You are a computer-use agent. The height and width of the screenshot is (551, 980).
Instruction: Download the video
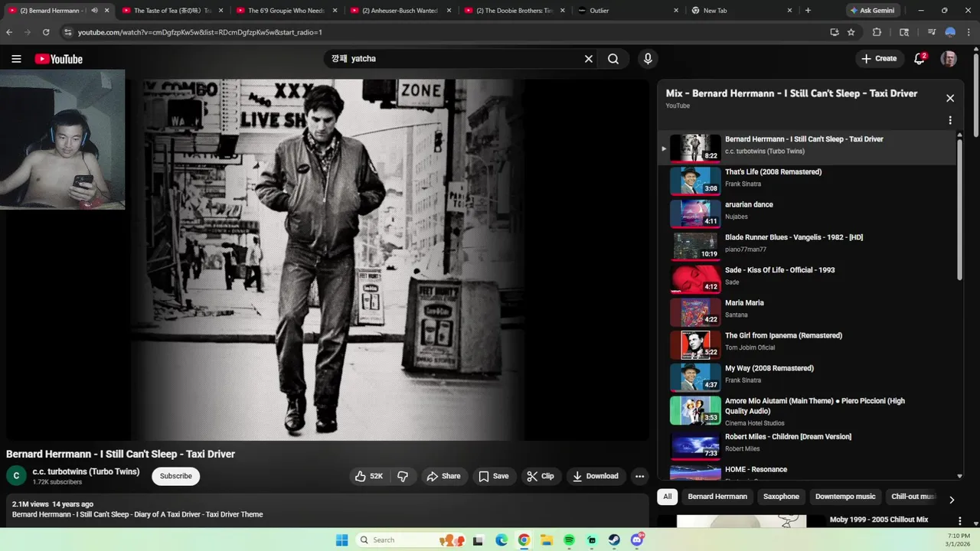595,476
